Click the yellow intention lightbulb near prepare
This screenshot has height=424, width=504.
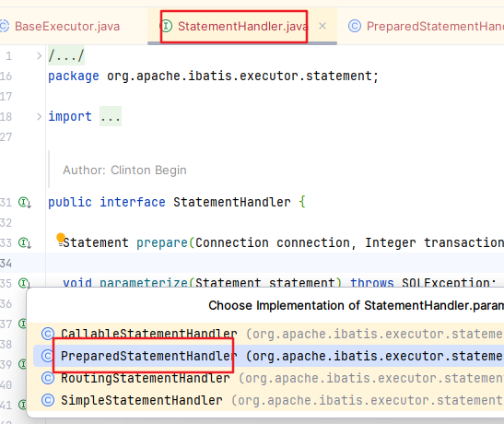[61, 238]
